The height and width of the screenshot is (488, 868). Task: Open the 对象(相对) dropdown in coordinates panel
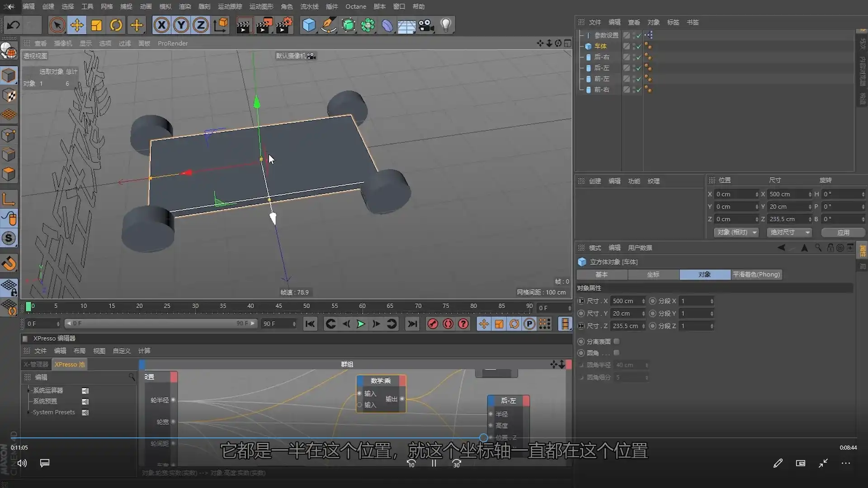click(x=736, y=232)
